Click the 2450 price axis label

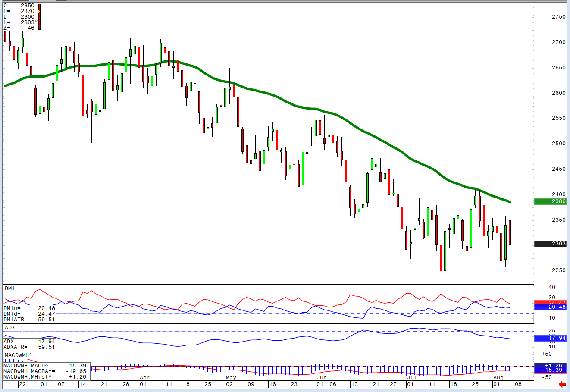coord(559,169)
